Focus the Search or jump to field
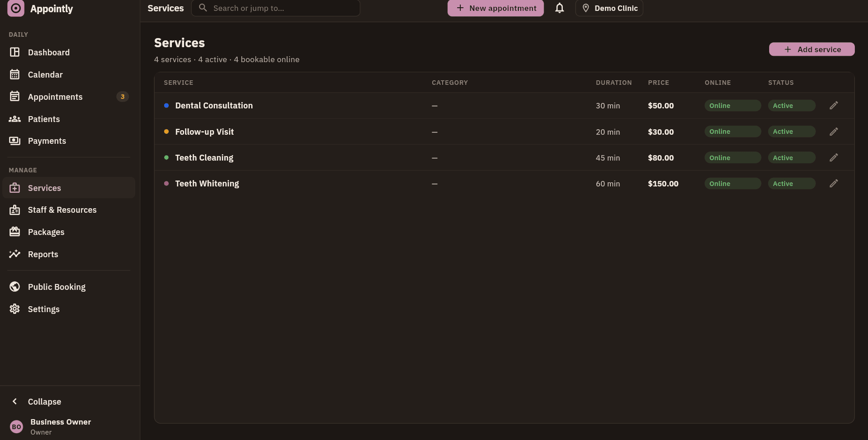Viewport: 868px width, 440px height. point(276,8)
